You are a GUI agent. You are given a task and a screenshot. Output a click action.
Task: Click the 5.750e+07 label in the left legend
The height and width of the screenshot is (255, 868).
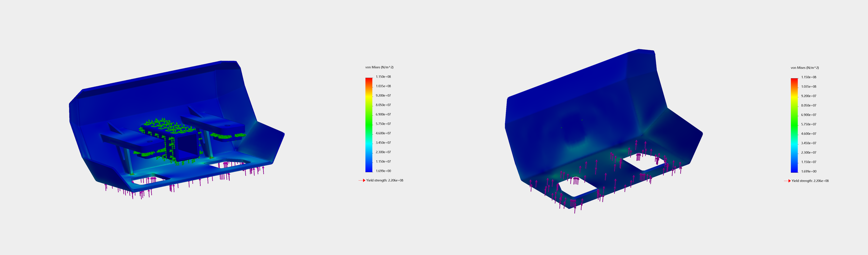pos(383,124)
